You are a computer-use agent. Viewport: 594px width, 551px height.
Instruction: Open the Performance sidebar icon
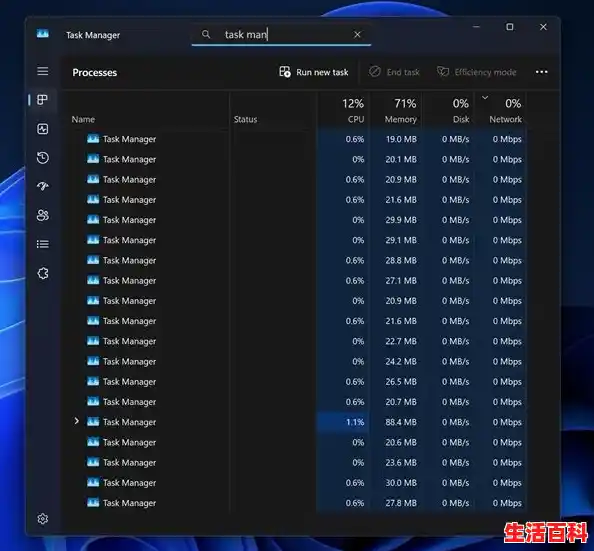click(x=42, y=129)
